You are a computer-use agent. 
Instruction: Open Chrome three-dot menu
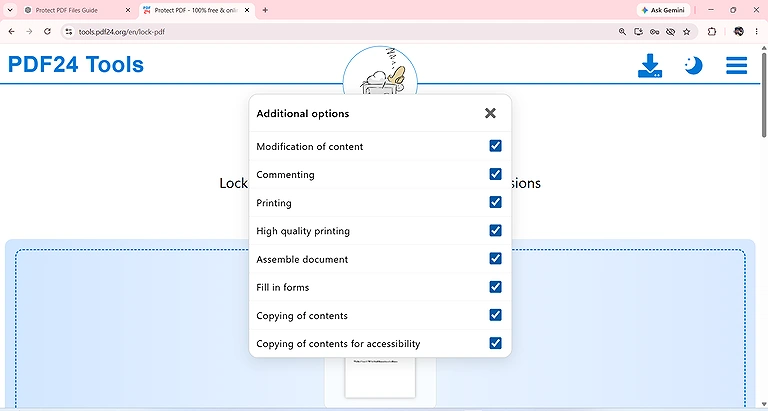pos(756,31)
